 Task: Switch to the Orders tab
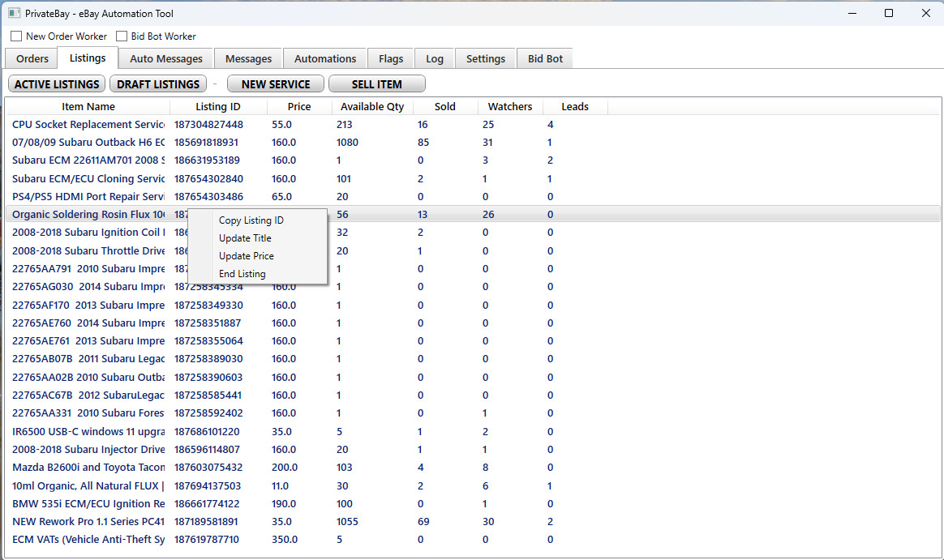click(x=32, y=58)
